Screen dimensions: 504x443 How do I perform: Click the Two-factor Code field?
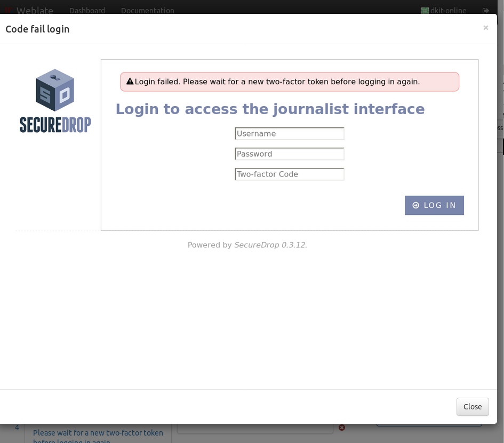click(x=289, y=174)
